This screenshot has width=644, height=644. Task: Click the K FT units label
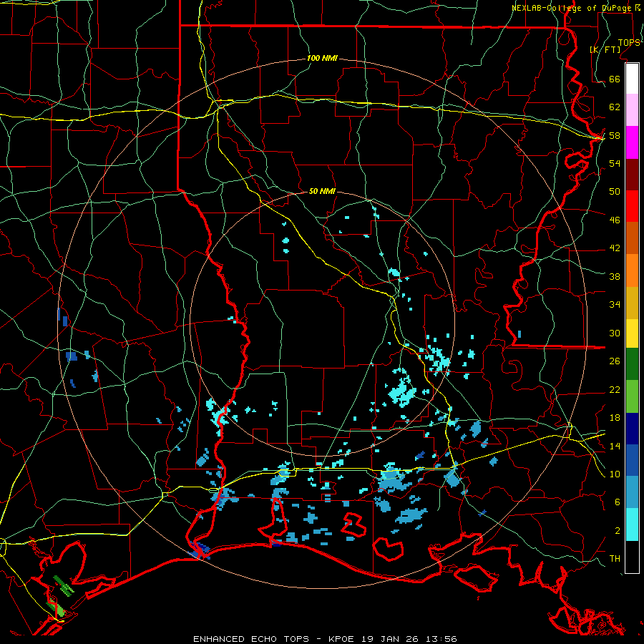point(605,49)
